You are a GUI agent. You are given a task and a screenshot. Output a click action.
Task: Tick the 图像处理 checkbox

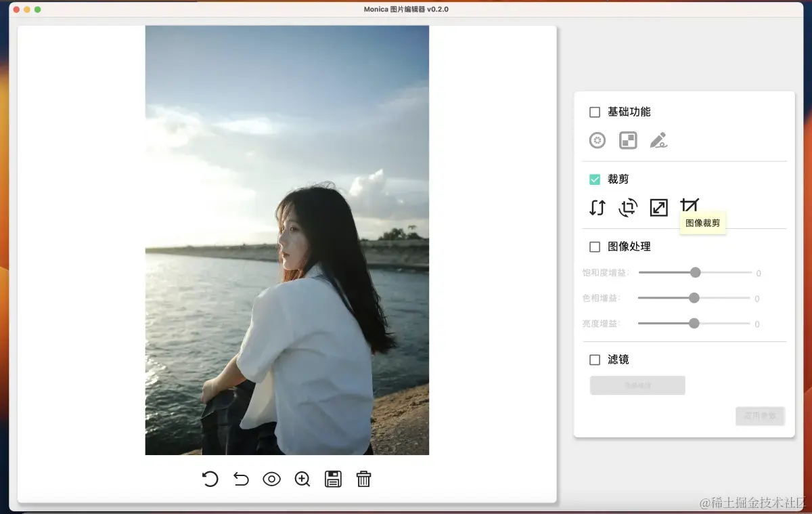click(595, 247)
